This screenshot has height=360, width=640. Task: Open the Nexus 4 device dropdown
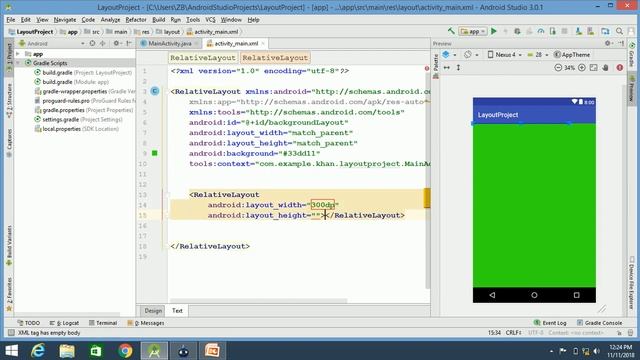point(505,55)
